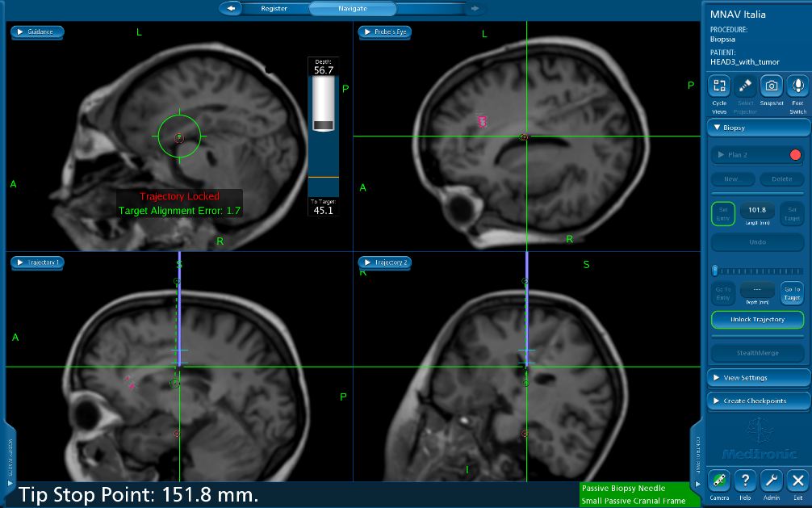The height and width of the screenshot is (508, 812).
Task: Open Help question mark icon
Action: point(745,481)
